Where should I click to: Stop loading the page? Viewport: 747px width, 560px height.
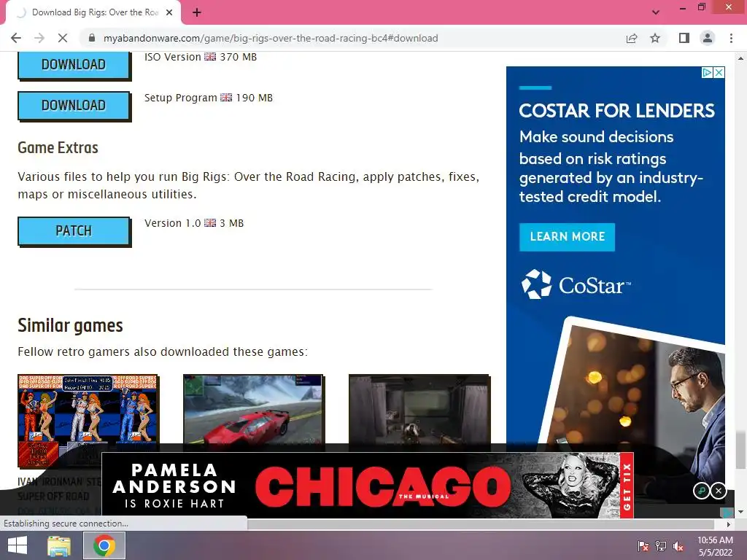click(x=63, y=38)
